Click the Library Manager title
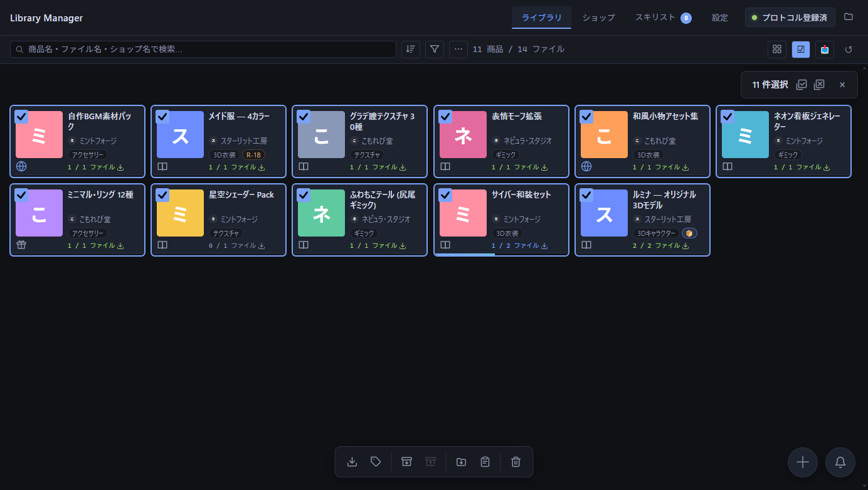The width and height of the screenshot is (868, 490). tap(46, 18)
